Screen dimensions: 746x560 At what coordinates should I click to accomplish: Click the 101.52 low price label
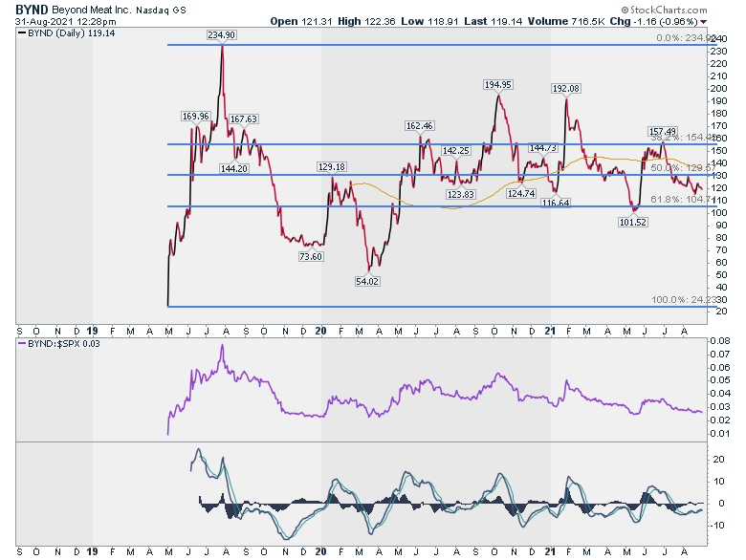[x=633, y=222]
